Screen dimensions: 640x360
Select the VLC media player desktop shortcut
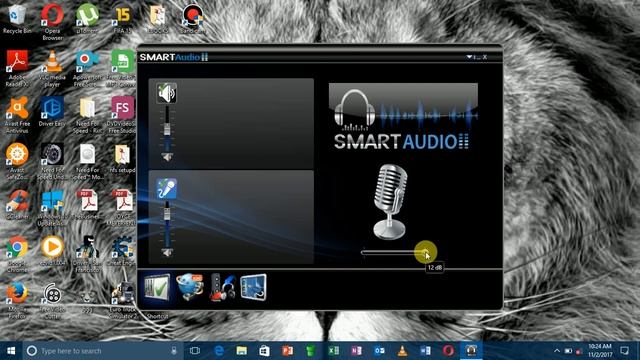52,69
